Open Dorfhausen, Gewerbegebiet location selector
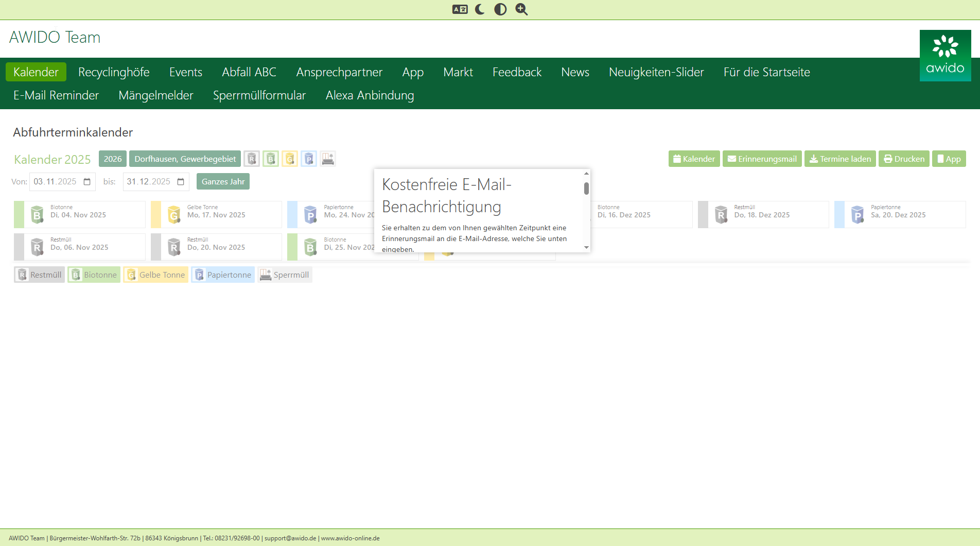 click(185, 159)
